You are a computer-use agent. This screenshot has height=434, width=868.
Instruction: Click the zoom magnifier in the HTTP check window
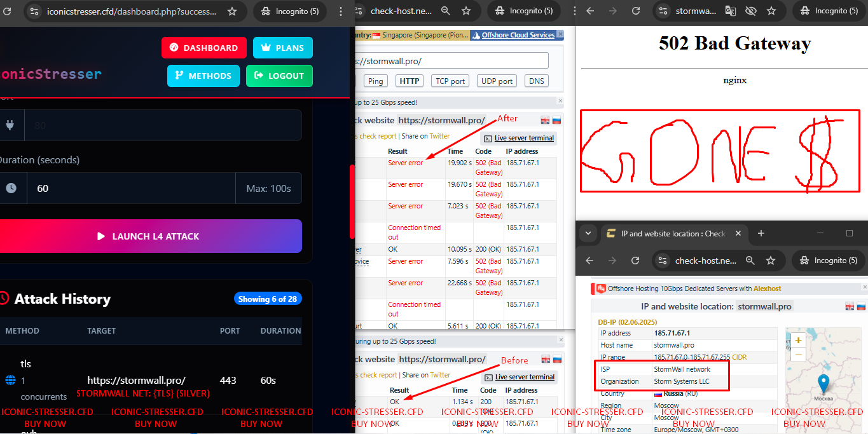446,11
